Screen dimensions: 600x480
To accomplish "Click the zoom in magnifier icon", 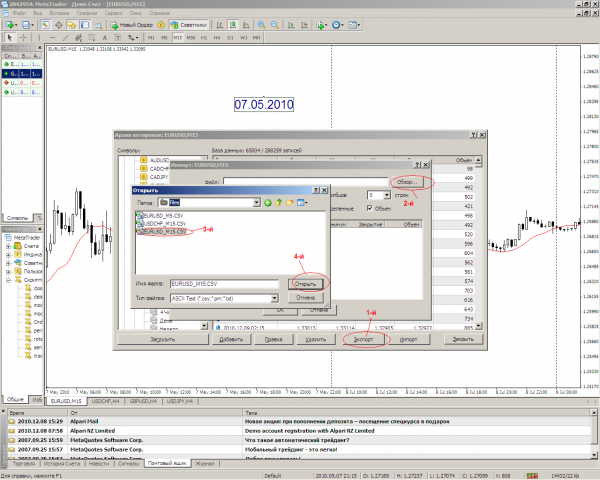I will click(261, 25).
